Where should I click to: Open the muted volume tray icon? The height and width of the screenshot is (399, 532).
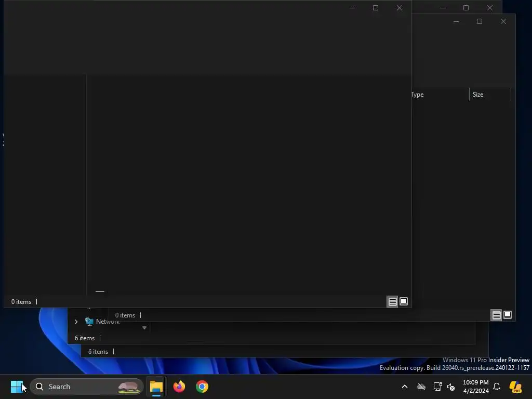pyautogui.click(x=451, y=387)
